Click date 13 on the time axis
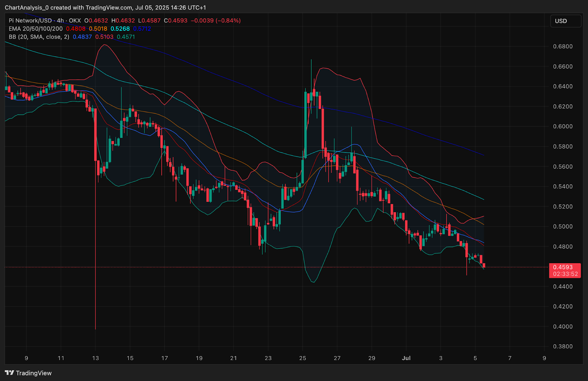588x381 pixels. point(96,358)
